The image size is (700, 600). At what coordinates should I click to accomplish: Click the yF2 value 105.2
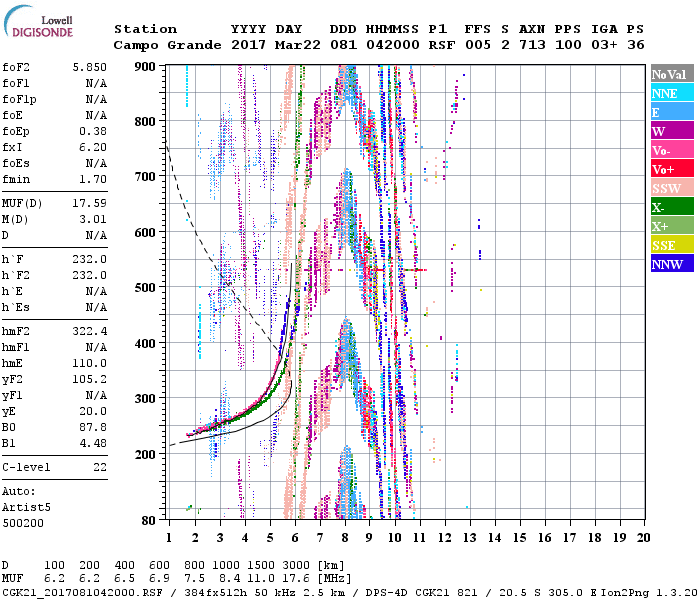(x=90, y=379)
